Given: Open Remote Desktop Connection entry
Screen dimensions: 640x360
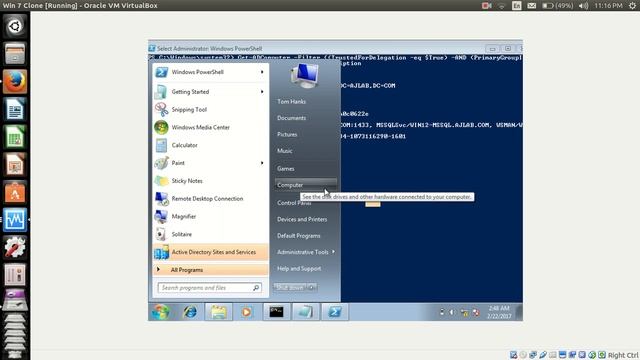Looking at the screenshot, I should coord(210,199).
